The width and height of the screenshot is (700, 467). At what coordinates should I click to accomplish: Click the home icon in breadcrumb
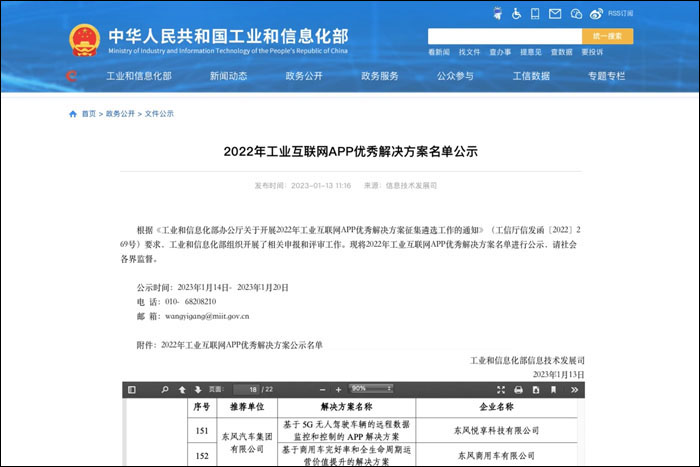pyautogui.click(x=73, y=114)
